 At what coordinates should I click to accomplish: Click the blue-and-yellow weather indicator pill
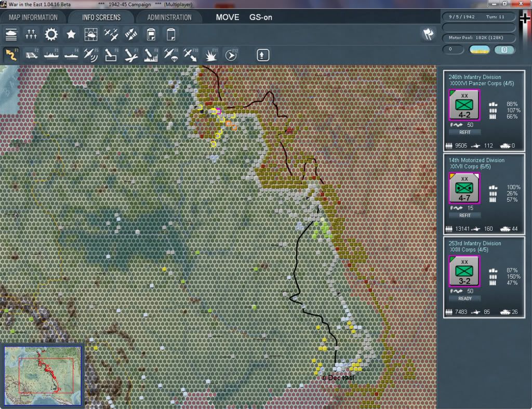point(479,50)
